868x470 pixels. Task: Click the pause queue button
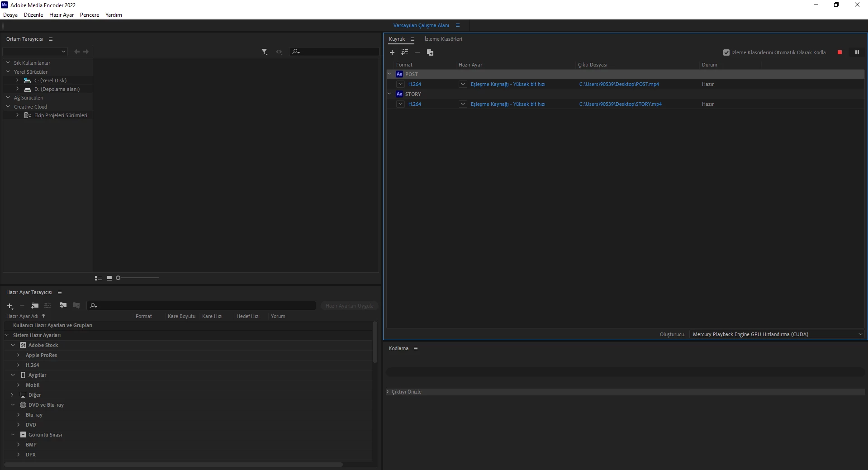(857, 52)
